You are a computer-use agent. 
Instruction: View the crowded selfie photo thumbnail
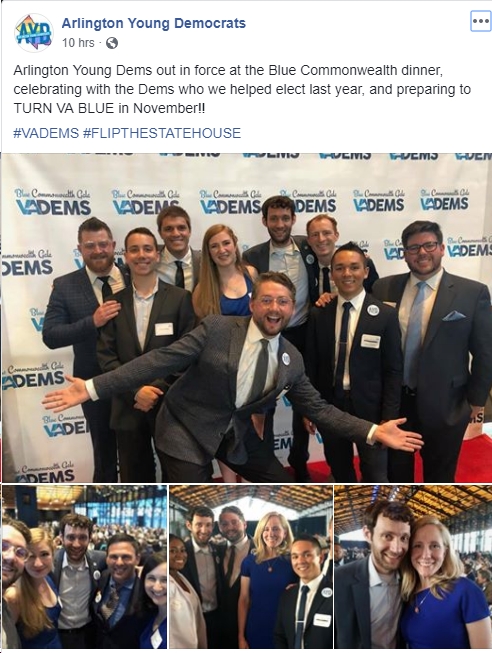[x=84, y=567]
